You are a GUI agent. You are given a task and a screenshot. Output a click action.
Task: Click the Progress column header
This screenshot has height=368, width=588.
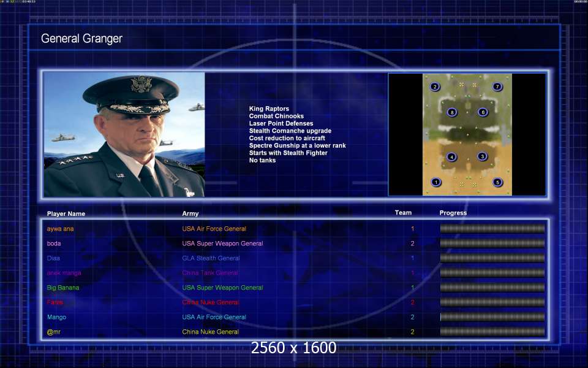[x=453, y=213]
